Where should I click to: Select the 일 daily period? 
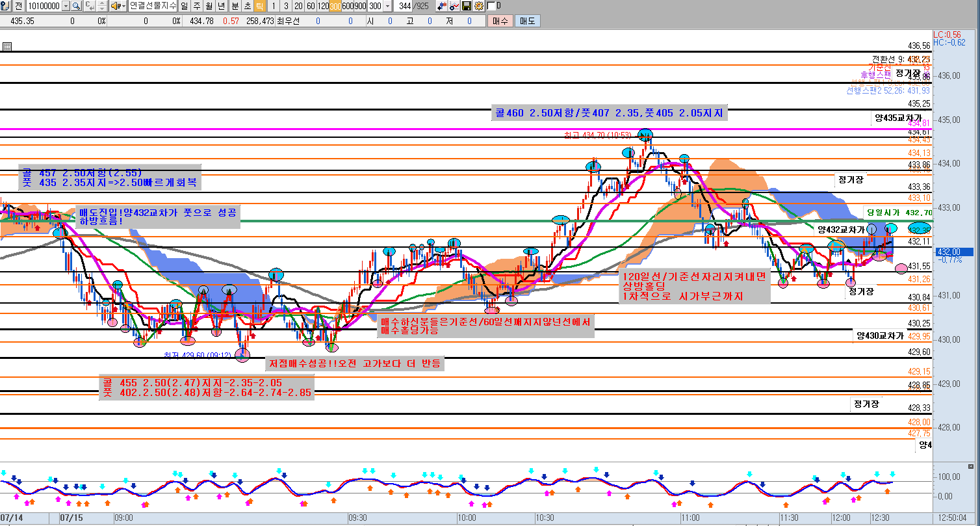(184, 6)
